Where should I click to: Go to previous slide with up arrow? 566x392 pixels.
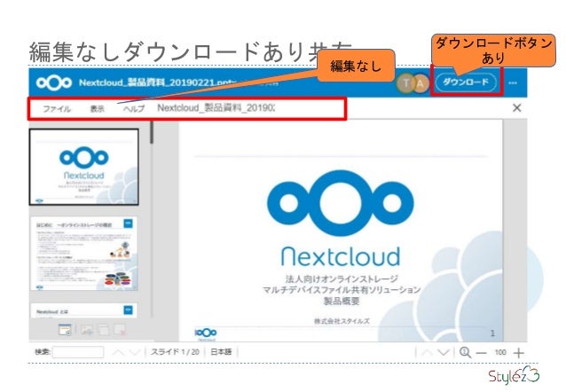coord(427,352)
